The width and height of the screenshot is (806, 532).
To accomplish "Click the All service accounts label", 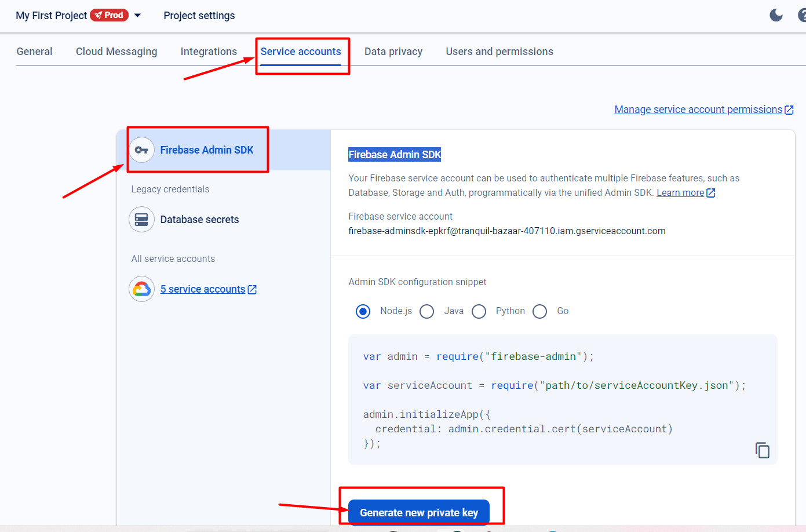I will tap(173, 258).
